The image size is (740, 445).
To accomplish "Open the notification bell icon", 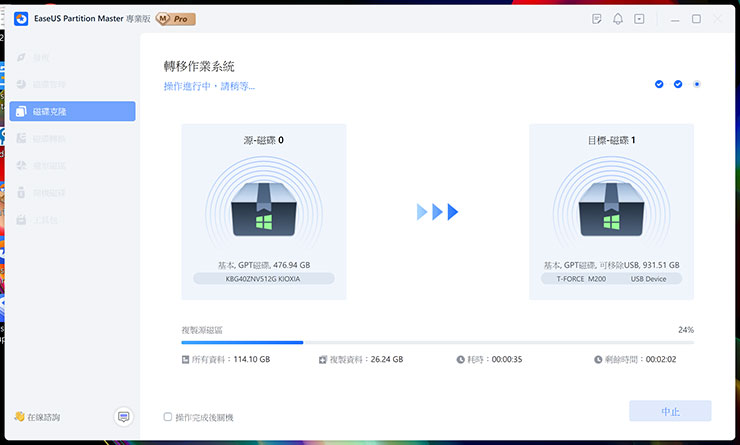I will (618, 19).
